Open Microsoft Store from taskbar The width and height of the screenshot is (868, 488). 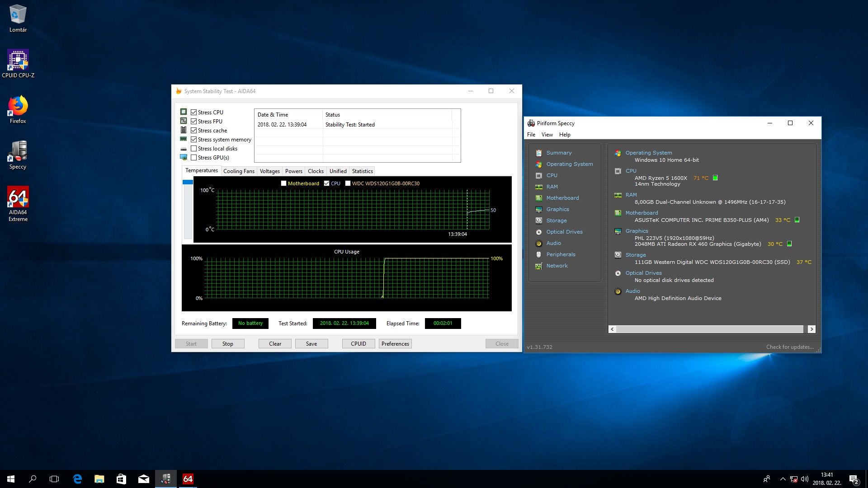click(x=121, y=479)
